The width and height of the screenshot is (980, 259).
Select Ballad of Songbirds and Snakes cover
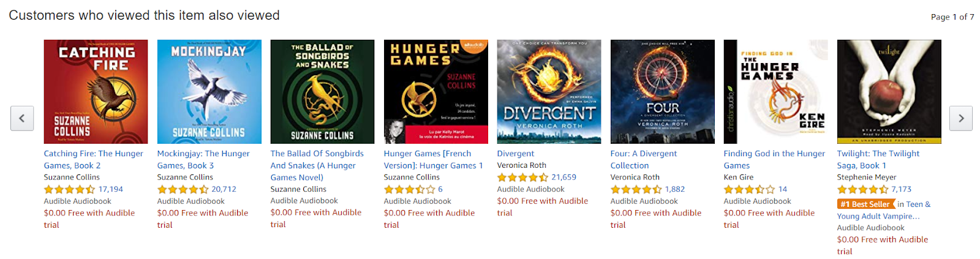(323, 92)
